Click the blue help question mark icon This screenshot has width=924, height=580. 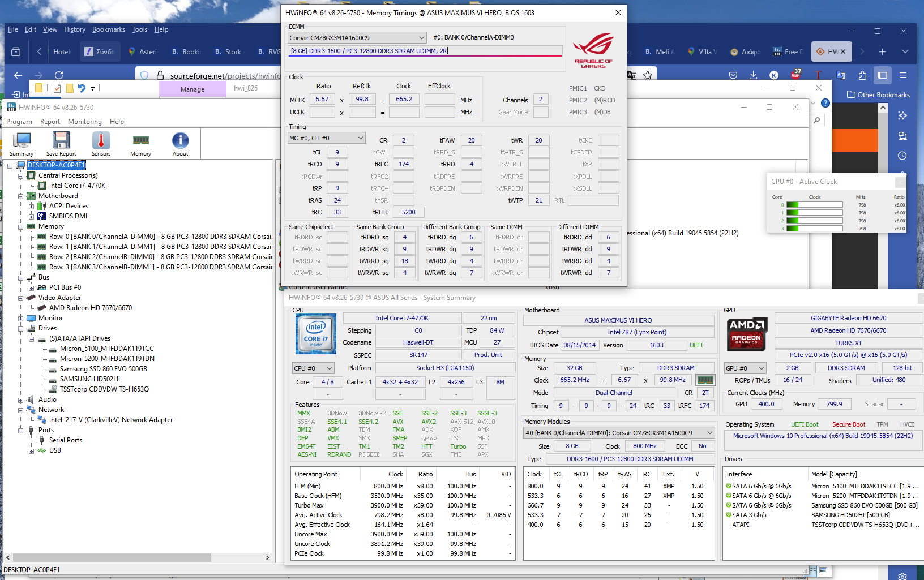tap(825, 103)
